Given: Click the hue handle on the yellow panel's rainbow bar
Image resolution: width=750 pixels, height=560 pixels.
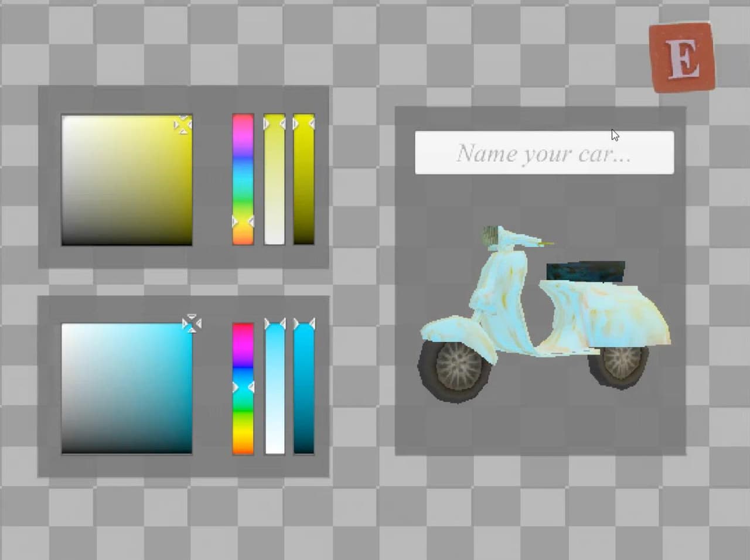Looking at the screenshot, I should point(243,221).
